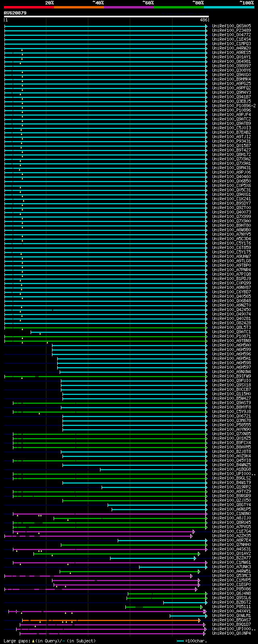
Task: Select UniRef100_C5J0I3 label
Action: [x=231, y=128]
